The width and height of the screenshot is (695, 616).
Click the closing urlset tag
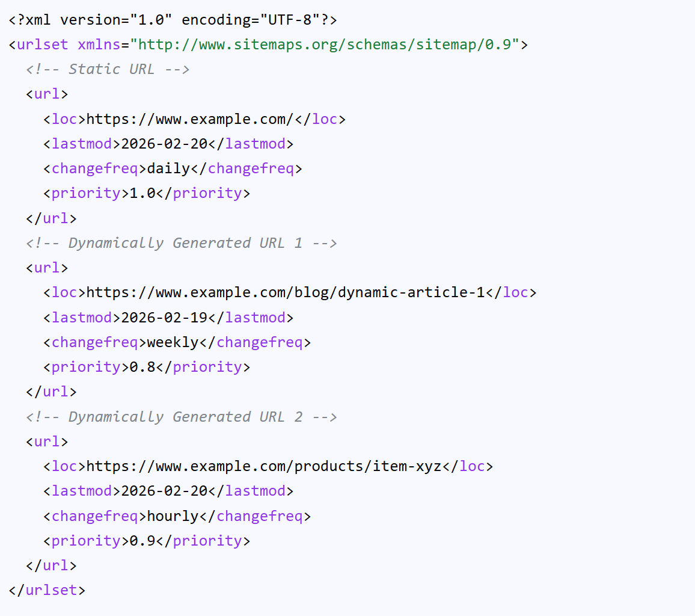click(x=46, y=590)
